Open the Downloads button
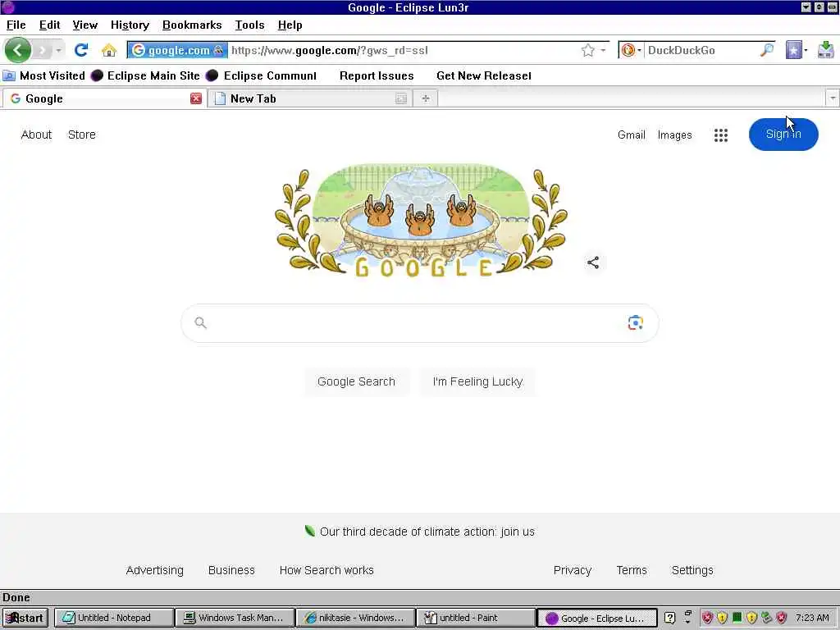 coord(826,50)
